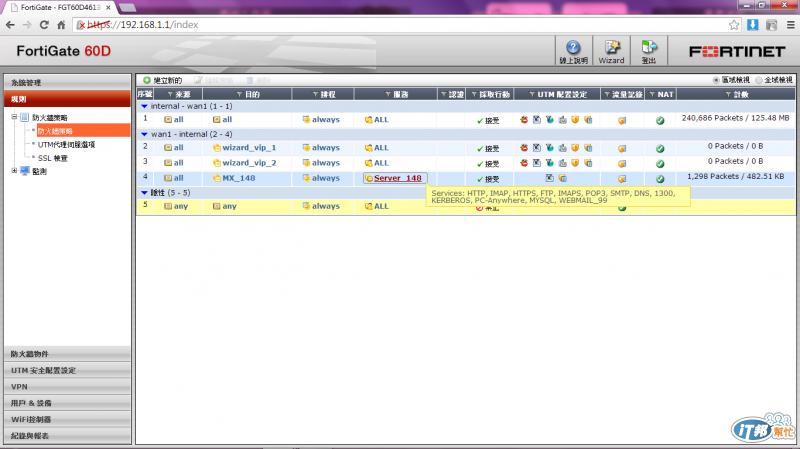800x449 pixels.
Task: Reload the page in browser
Action: 44,24
